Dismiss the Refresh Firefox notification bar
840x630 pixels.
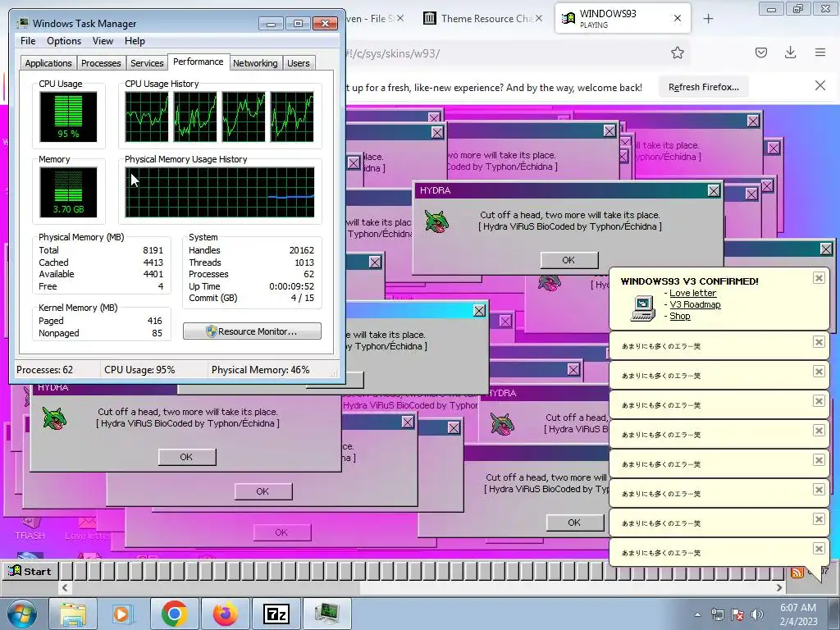tap(820, 85)
